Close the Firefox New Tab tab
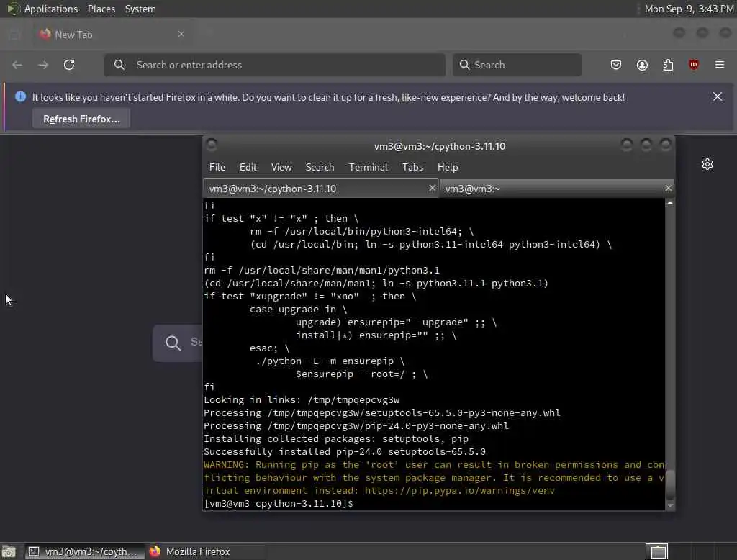The image size is (737, 560). coord(181,34)
